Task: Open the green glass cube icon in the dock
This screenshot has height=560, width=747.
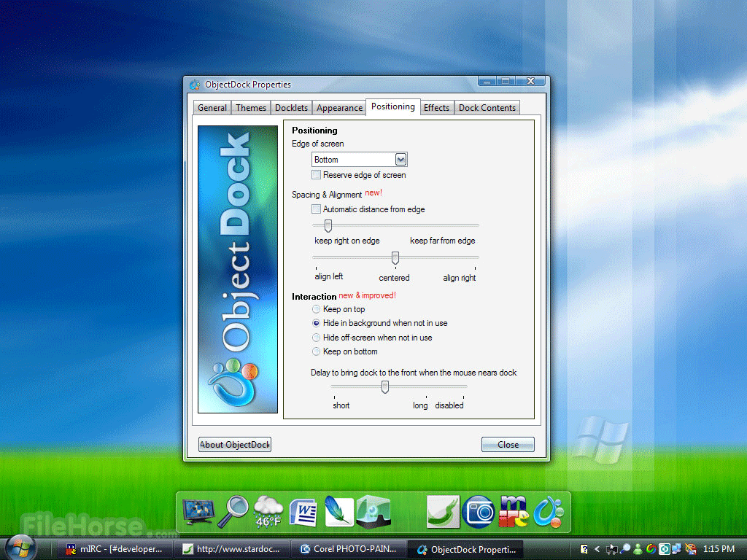Action: (374, 512)
